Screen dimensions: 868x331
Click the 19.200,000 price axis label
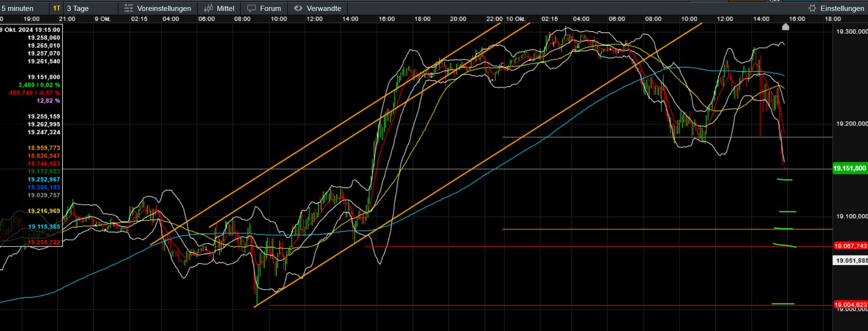click(852, 123)
